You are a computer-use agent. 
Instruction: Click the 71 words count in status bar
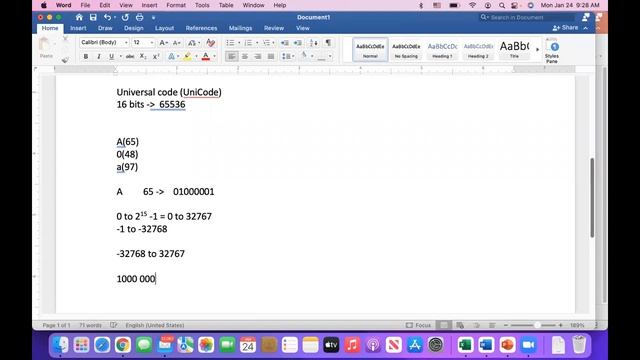pos(90,325)
